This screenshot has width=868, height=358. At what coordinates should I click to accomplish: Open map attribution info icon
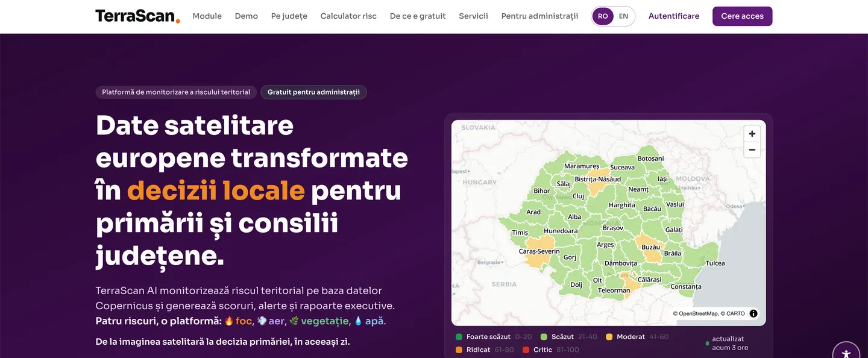tap(753, 313)
